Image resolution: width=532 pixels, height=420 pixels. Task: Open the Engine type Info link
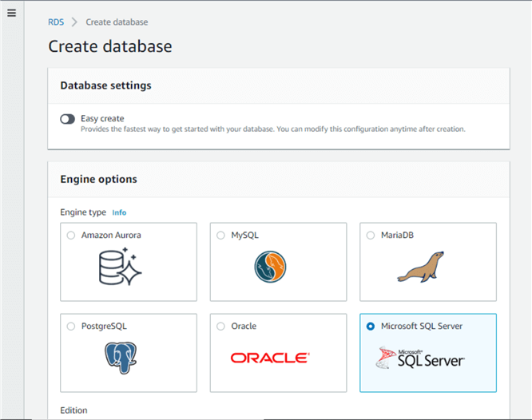[119, 212]
